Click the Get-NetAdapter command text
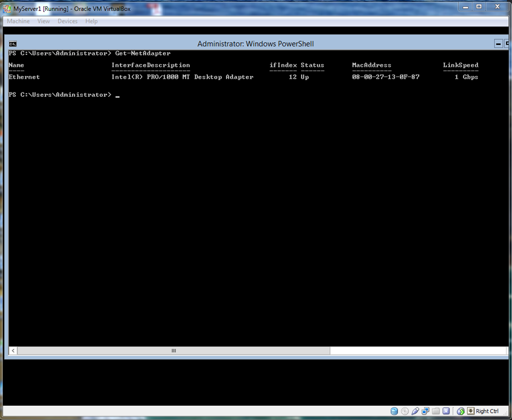Image resolution: width=512 pixels, height=420 pixels. [x=143, y=53]
